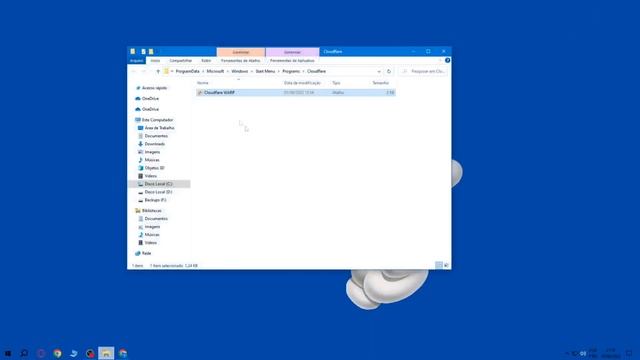Open the Ferramentas de Atalho tab
This screenshot has width=640, height=360.
(x=240, y=60)
